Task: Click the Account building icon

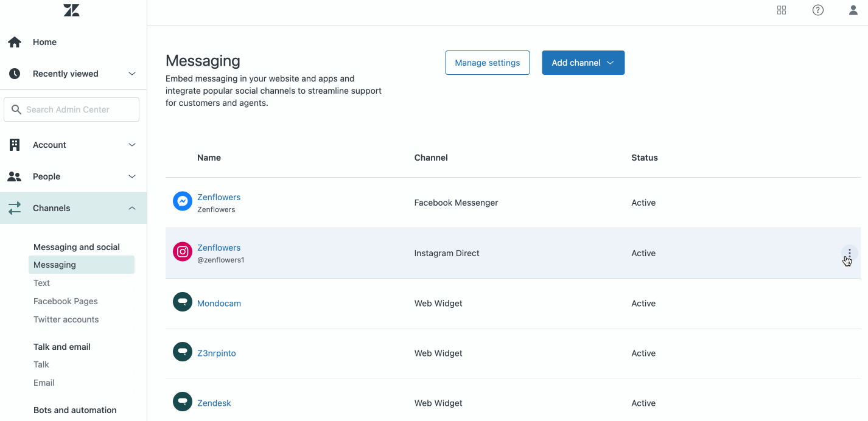Action: [x=15, y=145]
